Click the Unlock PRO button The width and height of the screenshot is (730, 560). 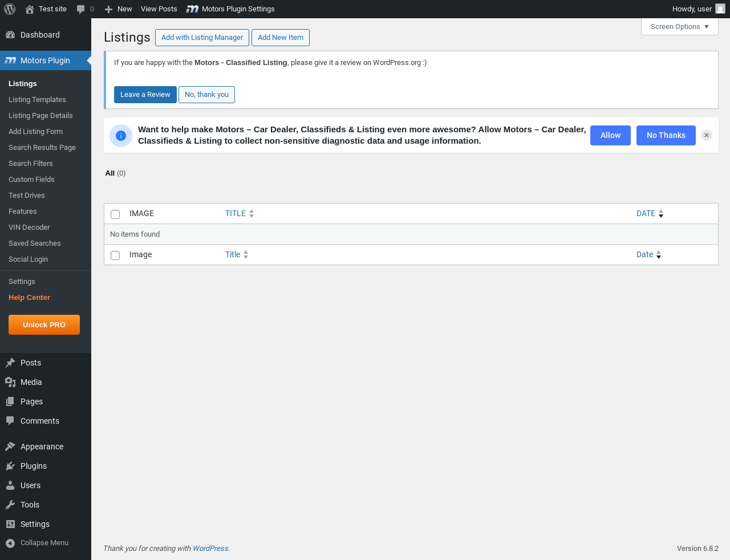click(x=44, y=324)
